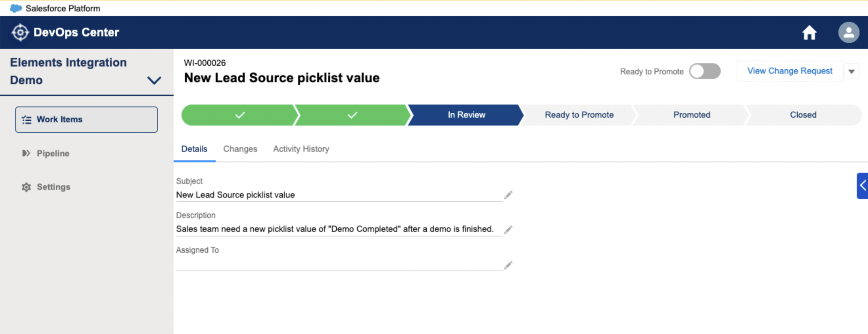Click the Description field text
The image size is (868, 334).
point(335,229)
